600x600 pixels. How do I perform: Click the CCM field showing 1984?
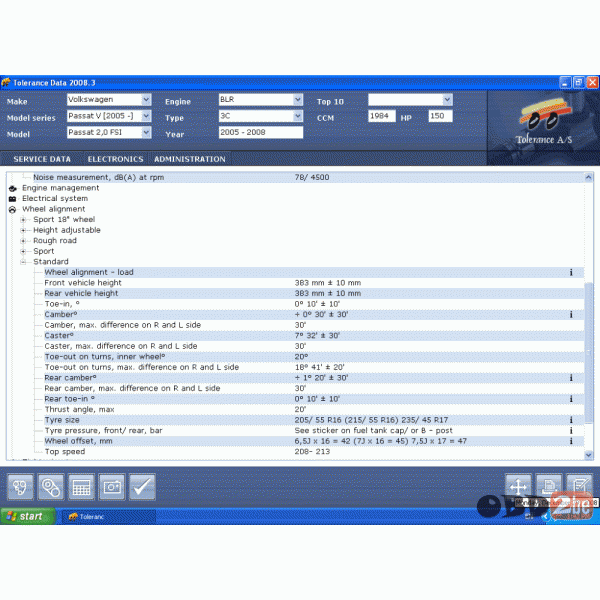pos(382,116)
